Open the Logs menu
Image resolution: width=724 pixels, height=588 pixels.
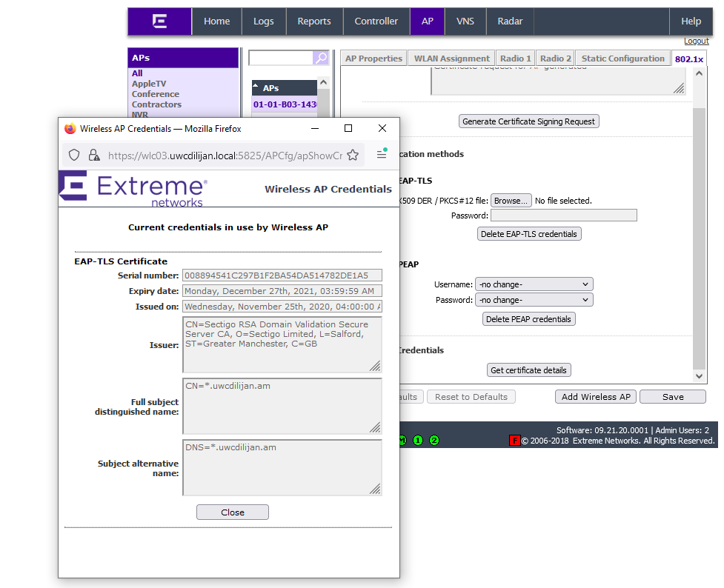pyautogui.click(x=264, y=21)
